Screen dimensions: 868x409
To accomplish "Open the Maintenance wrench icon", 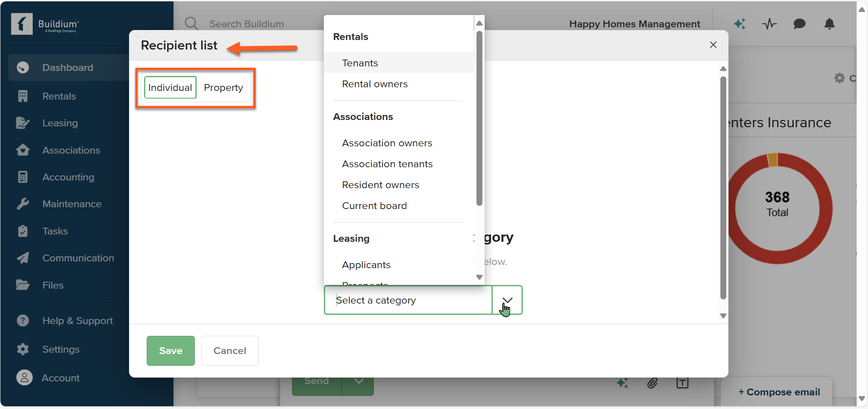I will pos(24,204).
